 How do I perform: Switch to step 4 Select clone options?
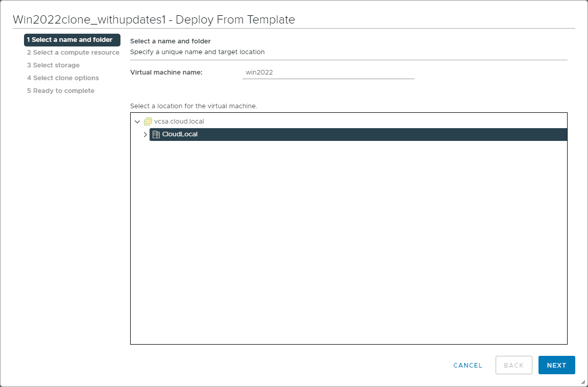tap(63, 78)
